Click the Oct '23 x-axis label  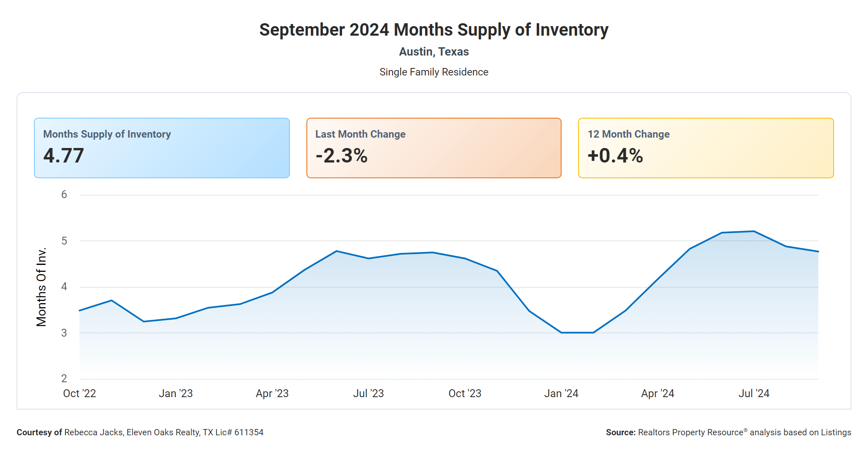pyautogui.click(x=465, y=393)
